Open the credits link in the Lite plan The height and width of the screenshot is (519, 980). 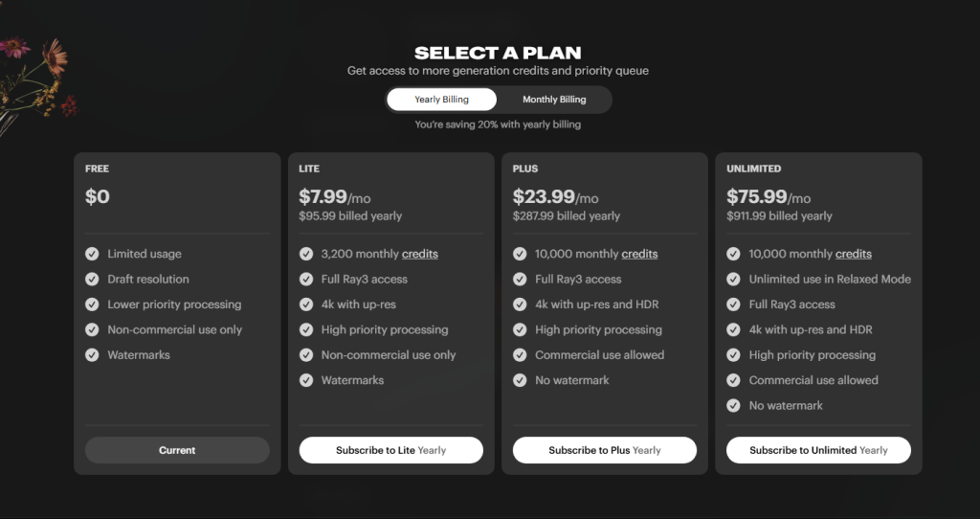[420, 254]
